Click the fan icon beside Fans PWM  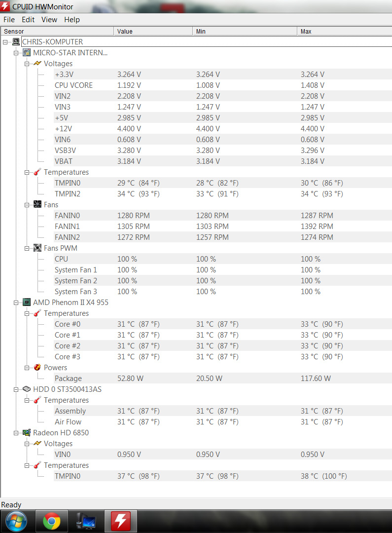coord(37,248)
